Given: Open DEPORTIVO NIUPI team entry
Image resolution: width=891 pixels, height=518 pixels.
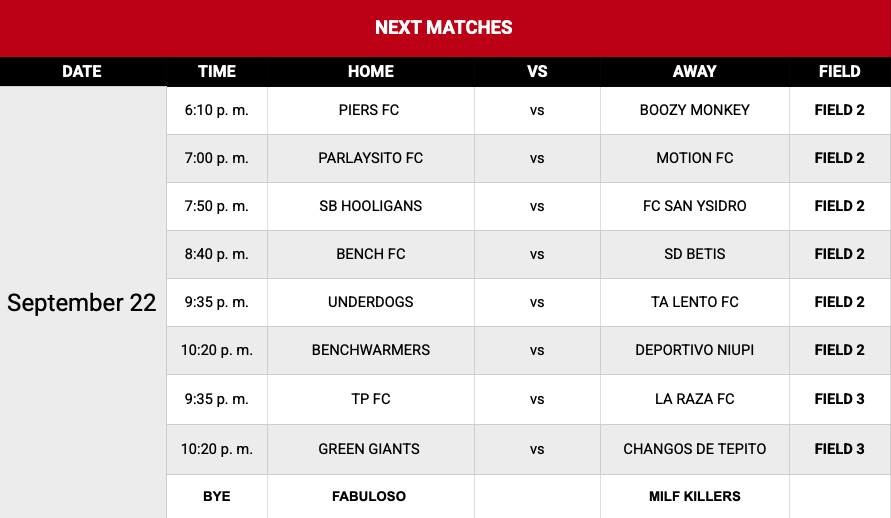Looking at the screenshot, I should coord(694,350).
